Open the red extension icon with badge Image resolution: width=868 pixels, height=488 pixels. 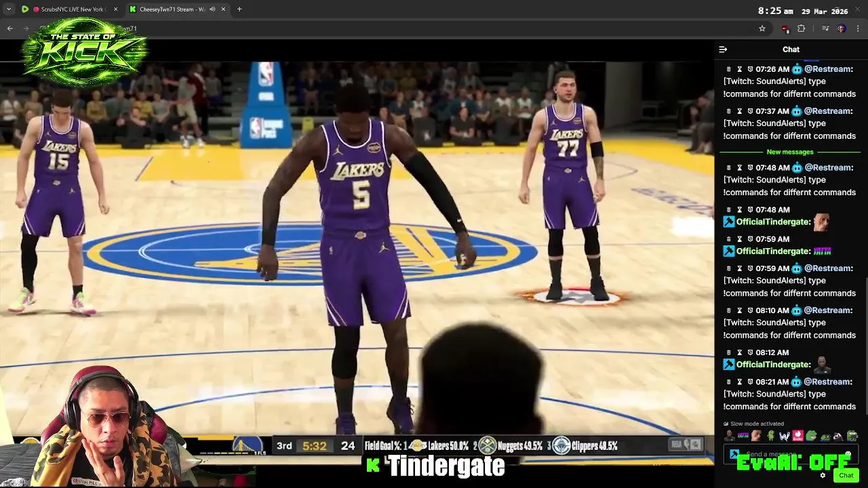[785, 28]
